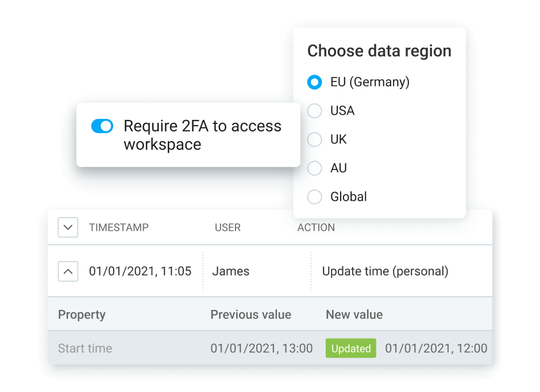Collapse the James audit log row
Viewport: 540px width, 392px height.
point(68,271)
